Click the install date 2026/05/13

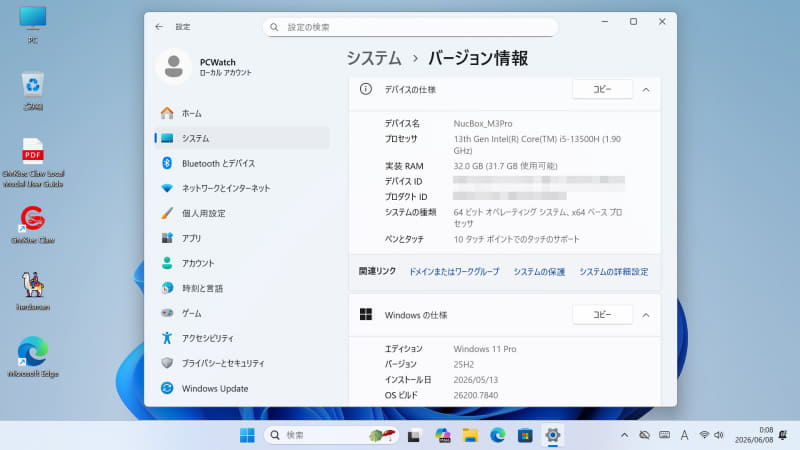tap(476, 380)
